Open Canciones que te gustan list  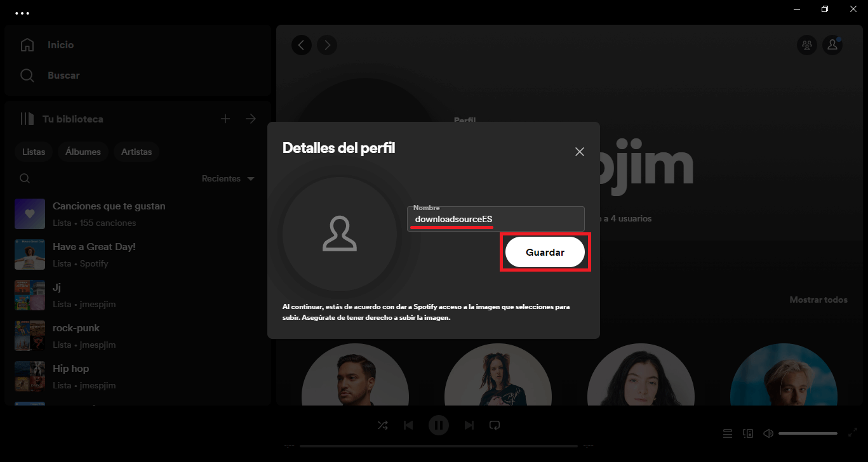coord(137,214)
